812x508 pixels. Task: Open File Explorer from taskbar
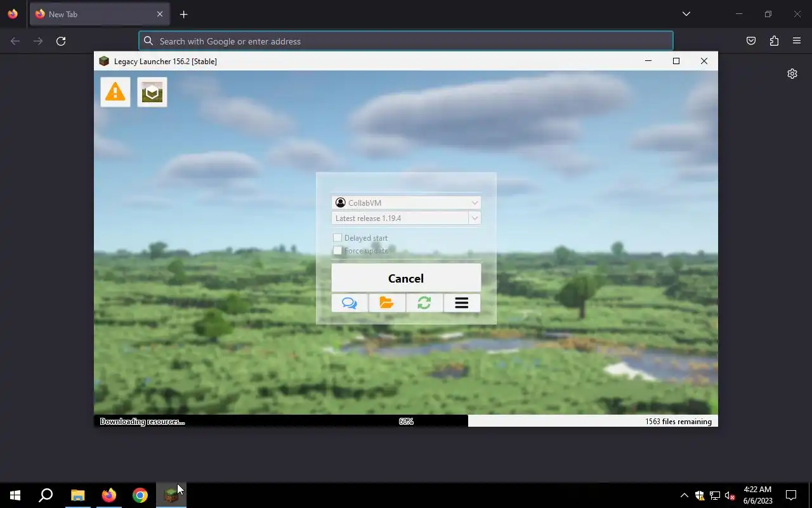point(77,495)
